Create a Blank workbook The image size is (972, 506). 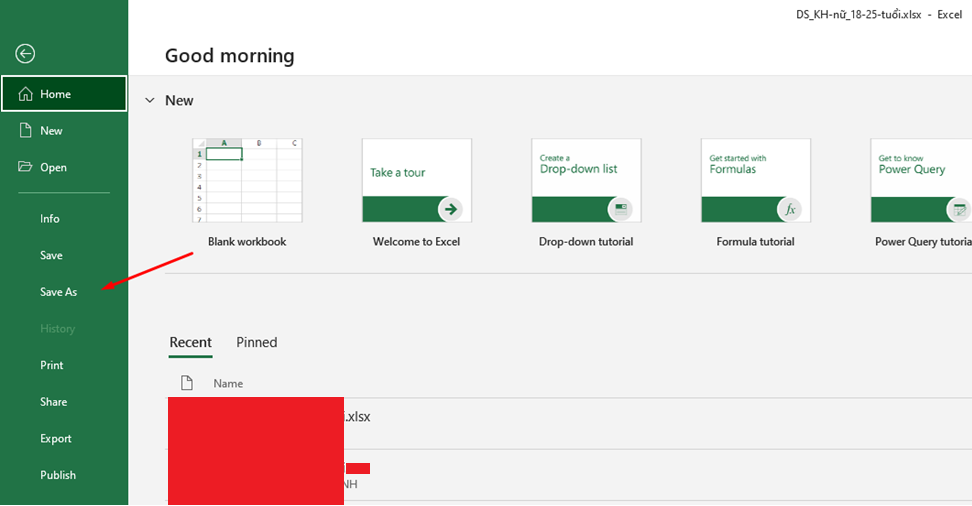coord(247,181)
